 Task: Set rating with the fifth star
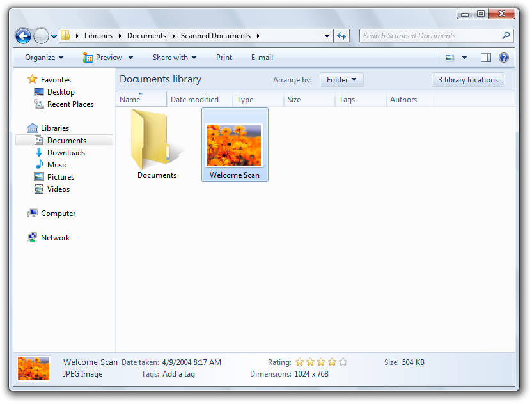[343, 362]
